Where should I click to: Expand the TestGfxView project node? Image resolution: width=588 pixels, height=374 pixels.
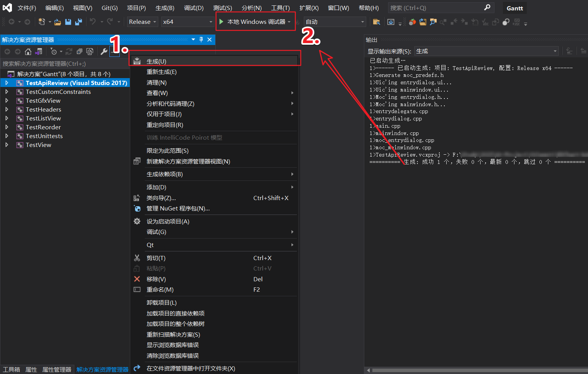click(7, 100)
